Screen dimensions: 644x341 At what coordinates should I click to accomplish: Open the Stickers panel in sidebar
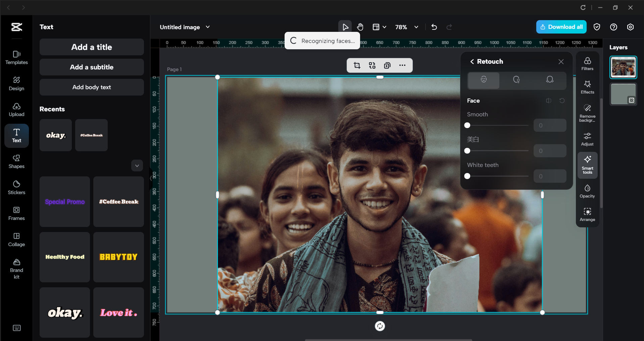point(16,187)
